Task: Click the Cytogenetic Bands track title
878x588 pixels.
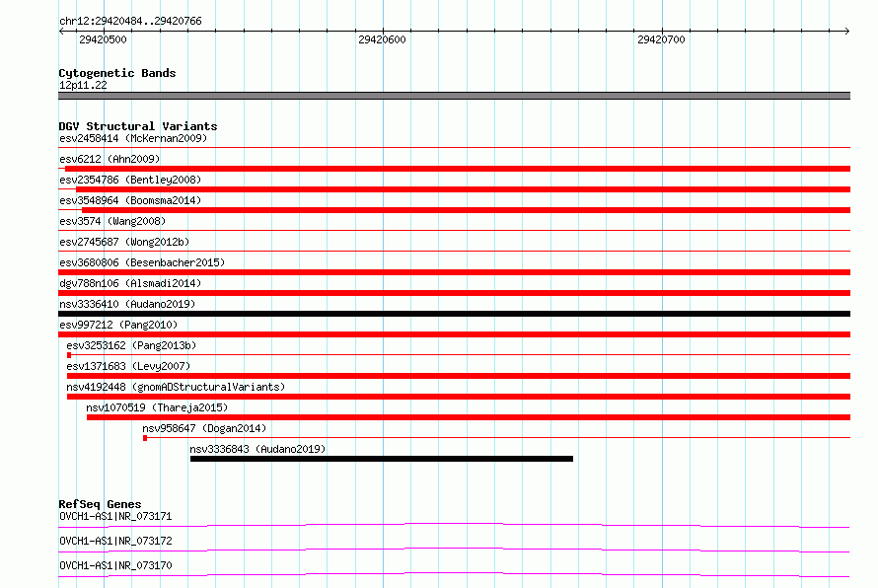Action: tap(117, 73)
